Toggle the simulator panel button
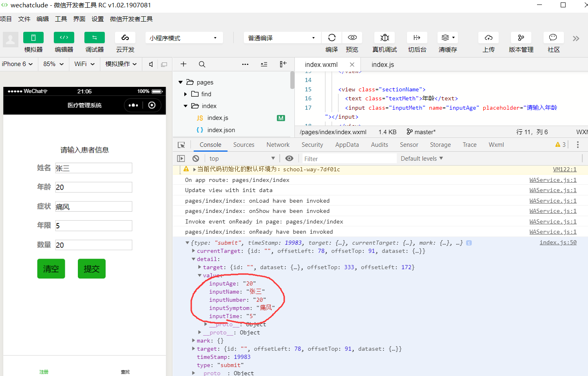 coord(33,38)
